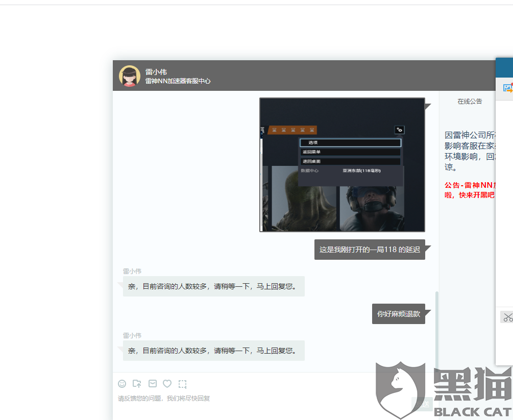Click the message 这是我刚打开的一局118 的延迟
Image resolution: width=513 pixels, height=420 pixels.
coord(370,250)
